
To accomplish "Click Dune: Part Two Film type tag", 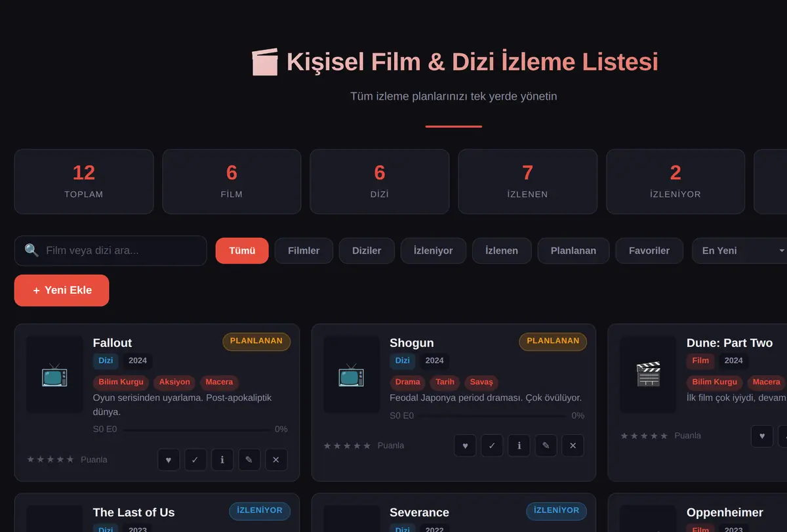I will click(700, 361).
